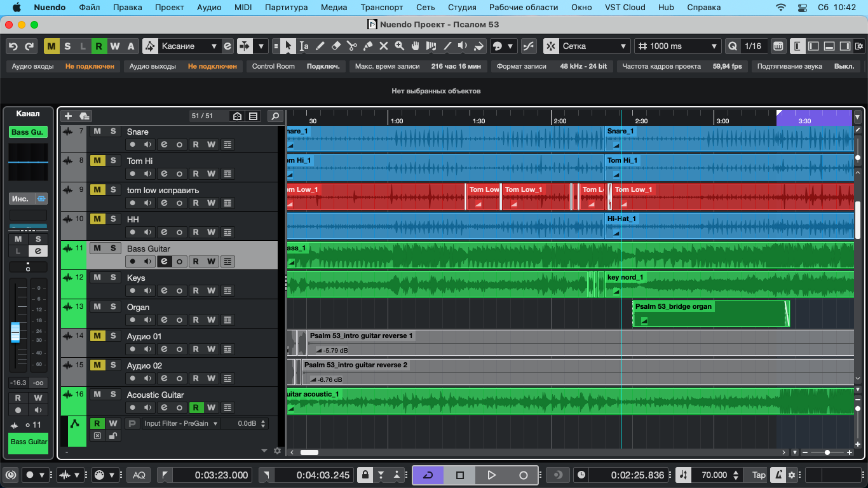Click the Play transport button
Screen dimensions: 868x488
pos(491,475)
